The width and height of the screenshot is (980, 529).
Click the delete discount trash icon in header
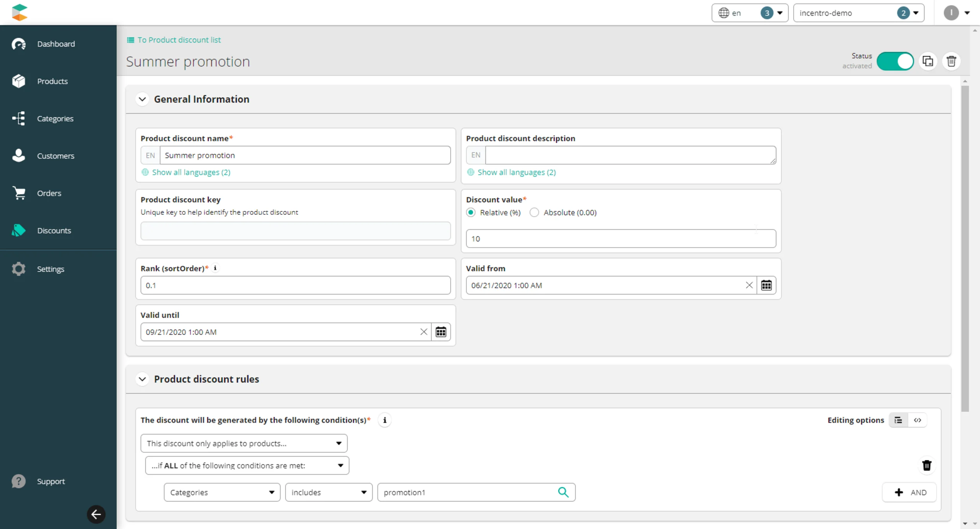click(951, 61)
